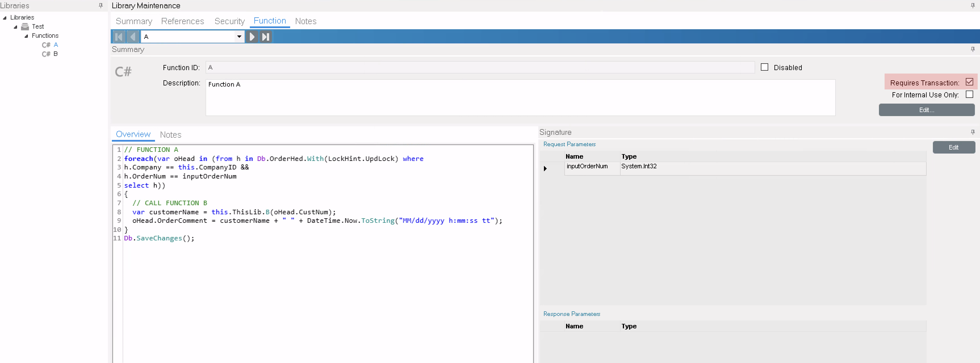Pin the Libraries panel
This screenshot has width=980, height=363.
point(101,6)
